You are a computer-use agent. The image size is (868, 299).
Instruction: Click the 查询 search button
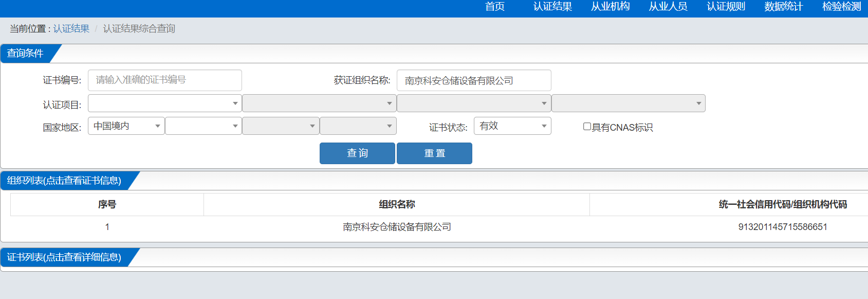pos(357,153)
